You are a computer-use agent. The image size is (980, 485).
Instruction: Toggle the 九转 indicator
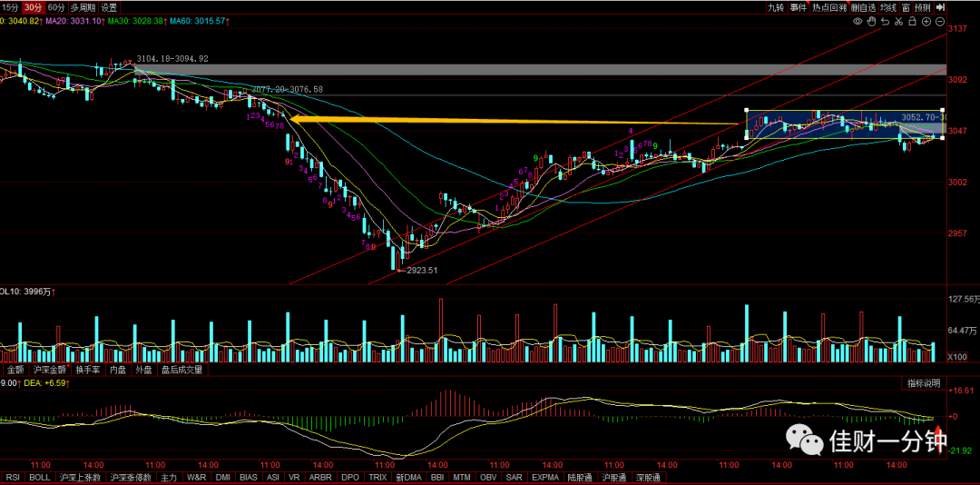[x=776, y=7]
